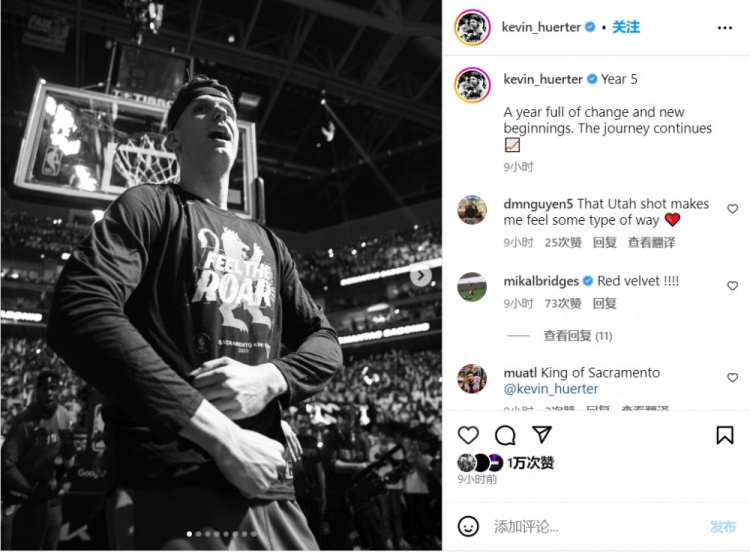Click the emoji smiley icon
Viewport: 750px width, 552px height.
click(x=468, y=526)
